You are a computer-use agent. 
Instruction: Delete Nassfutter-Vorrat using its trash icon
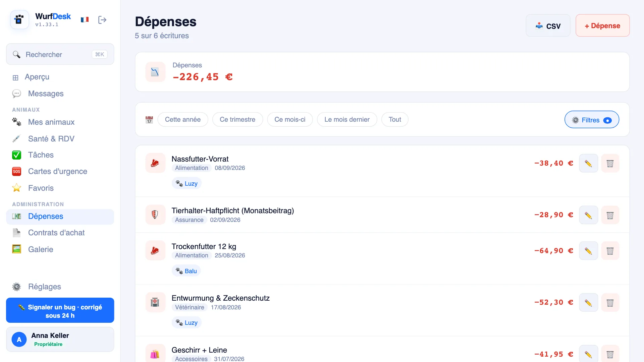[x=610, y=163]
